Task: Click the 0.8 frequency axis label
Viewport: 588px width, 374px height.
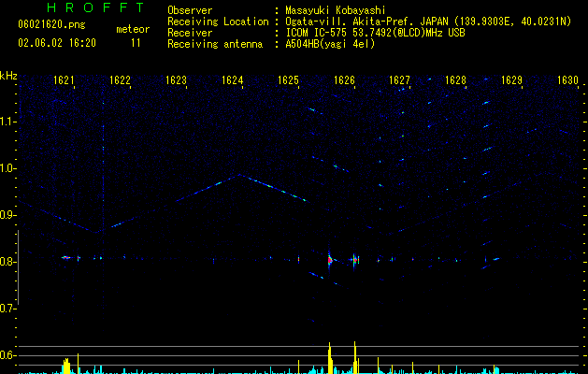Action: coord(8,262)
